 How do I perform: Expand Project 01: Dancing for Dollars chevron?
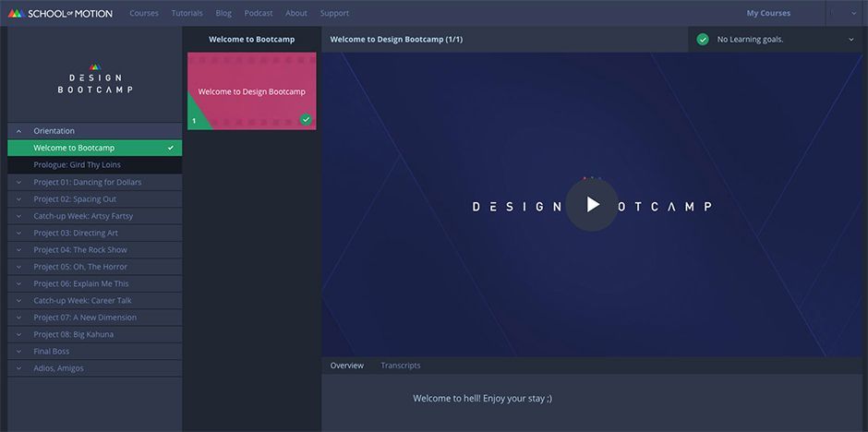(18, 182)
